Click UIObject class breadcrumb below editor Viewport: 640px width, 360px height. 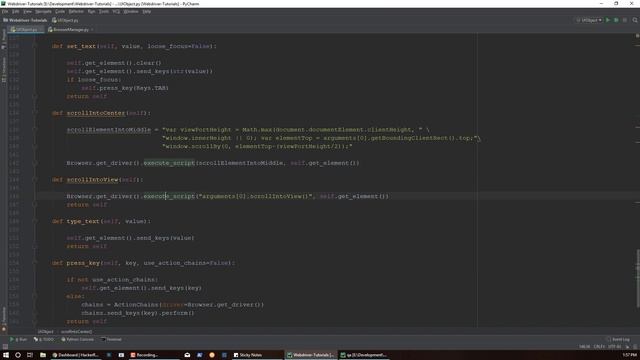(x=46, y=331)
